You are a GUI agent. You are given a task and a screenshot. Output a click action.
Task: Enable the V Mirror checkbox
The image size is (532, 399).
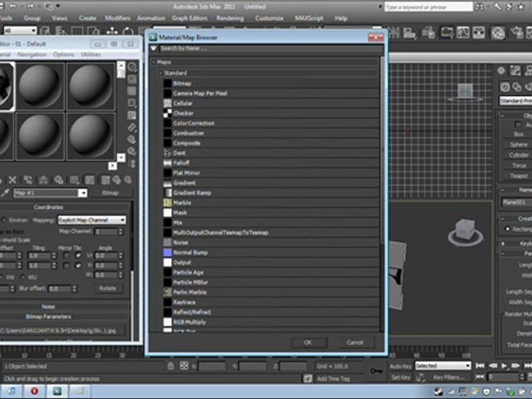(x=66, y=266)
